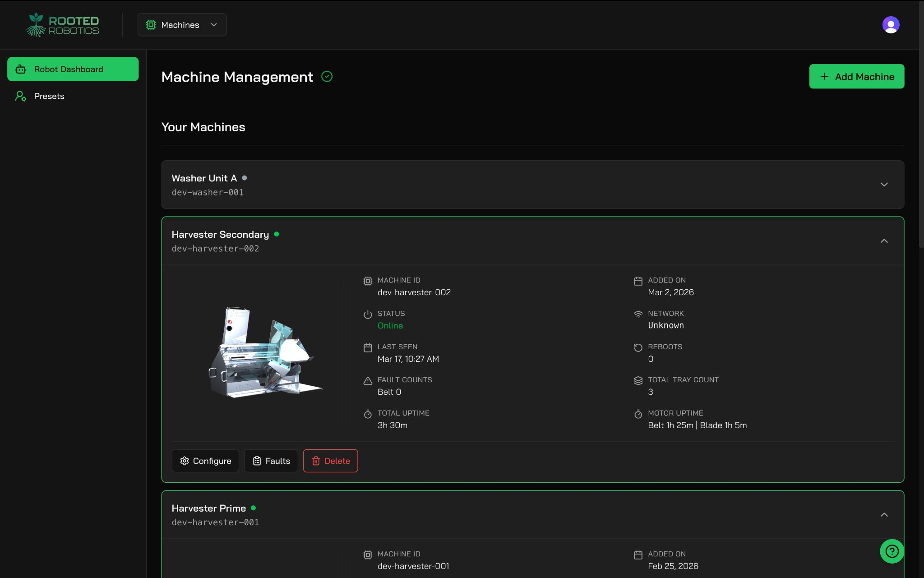The width and height of the screenshot is (924, 578).
Task: Click the dev-washer-001 identifier text
Action: (x=208, y=193)
